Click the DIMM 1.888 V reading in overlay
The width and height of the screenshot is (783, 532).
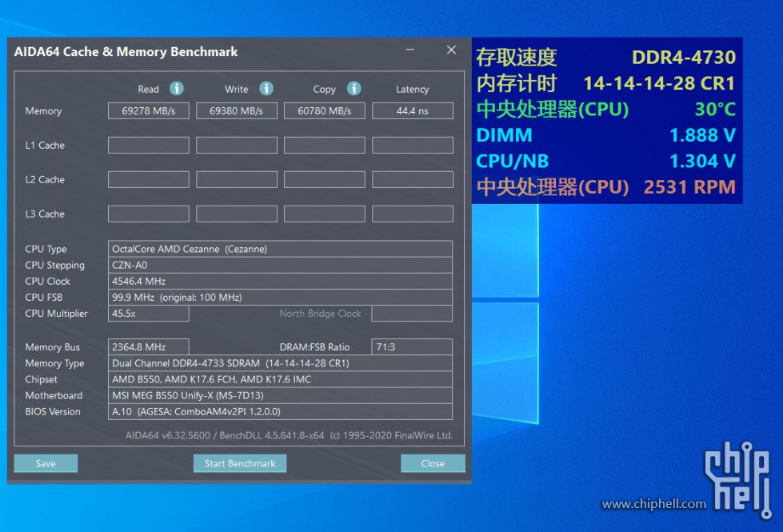pos(702,135)
